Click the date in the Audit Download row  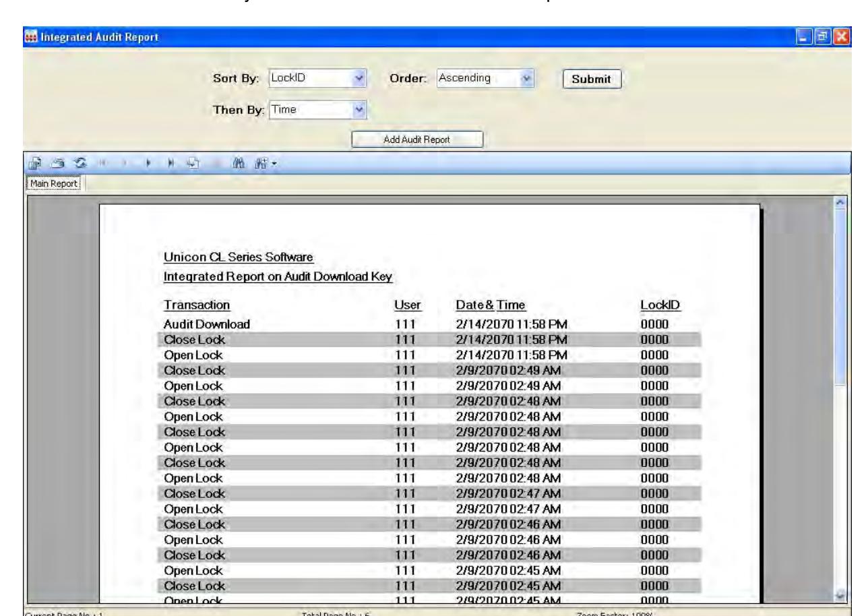tap(512, 324)
